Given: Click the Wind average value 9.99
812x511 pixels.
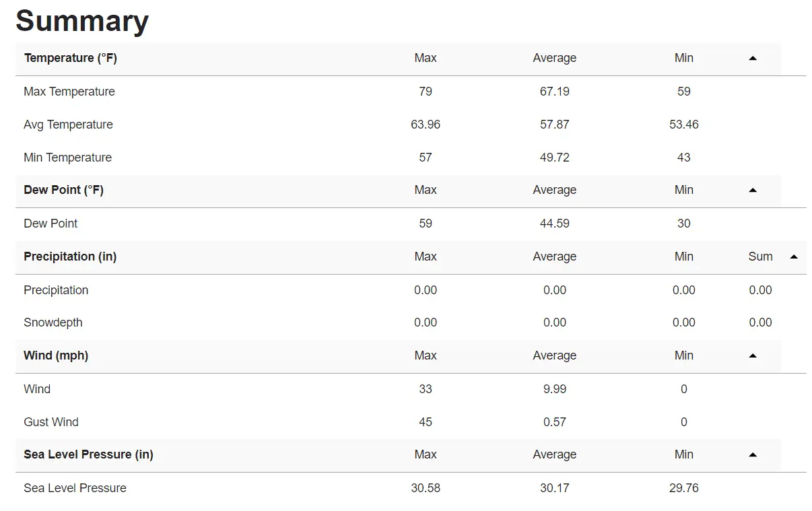Looking at the screenshot, I should [x=554, y=389].
